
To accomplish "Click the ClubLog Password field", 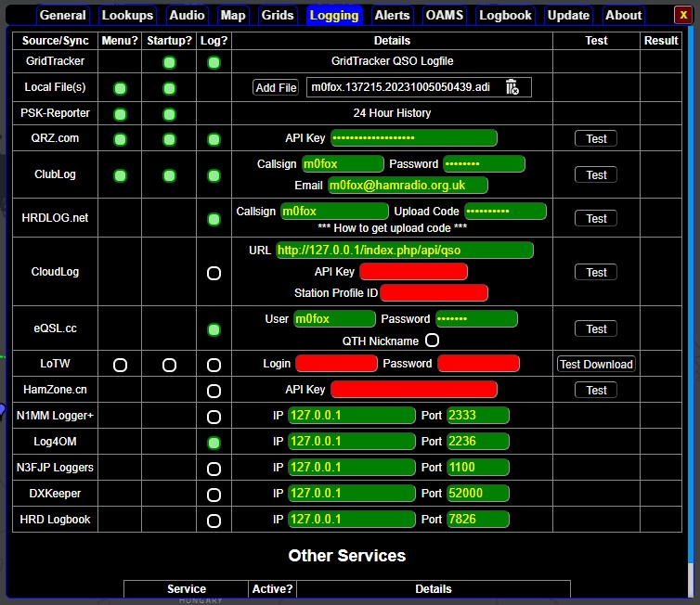I will tap(484, 163).
